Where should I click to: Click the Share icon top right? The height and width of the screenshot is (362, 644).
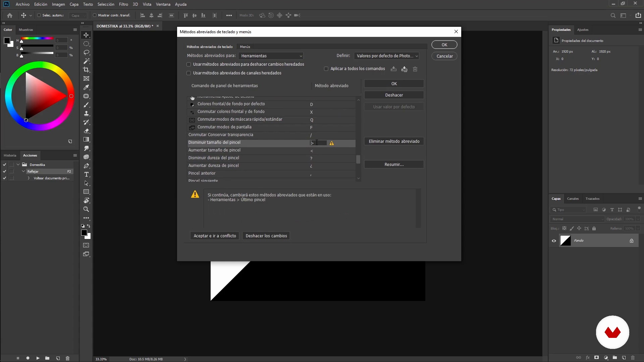click(x=638, y=15)
